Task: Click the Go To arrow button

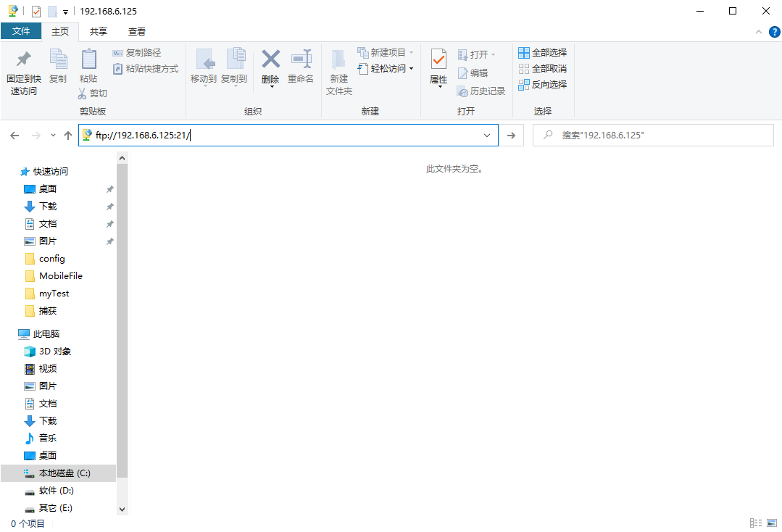Action: tap(511, 135)
